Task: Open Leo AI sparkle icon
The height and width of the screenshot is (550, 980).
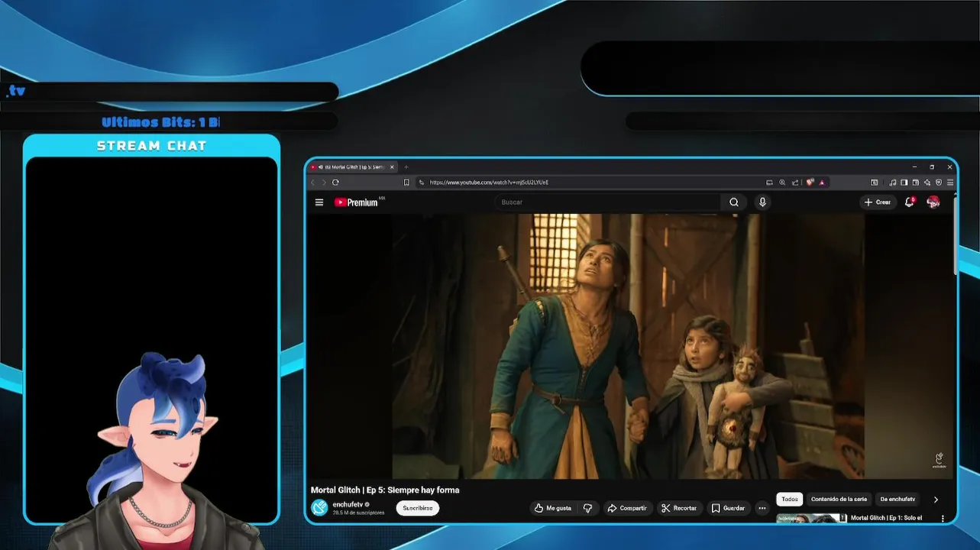Action: click(927, 183)
